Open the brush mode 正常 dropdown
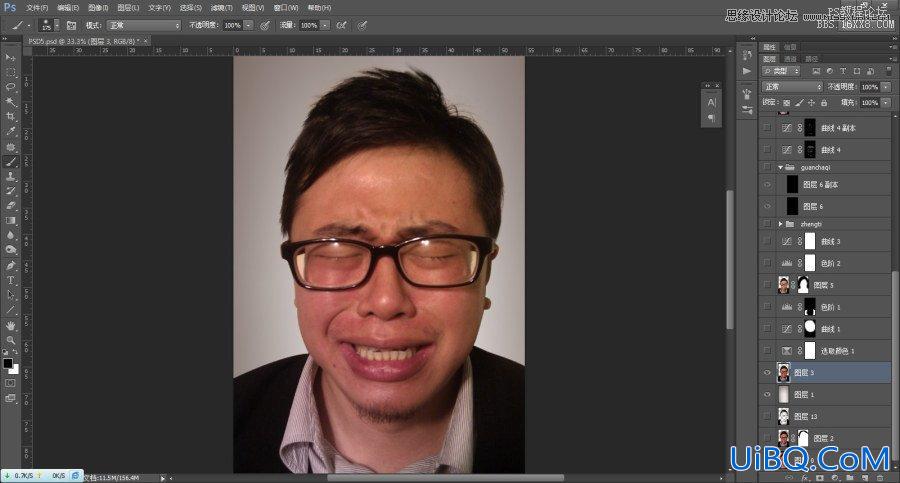Viewport: 900px width, 483px height. 143,25
